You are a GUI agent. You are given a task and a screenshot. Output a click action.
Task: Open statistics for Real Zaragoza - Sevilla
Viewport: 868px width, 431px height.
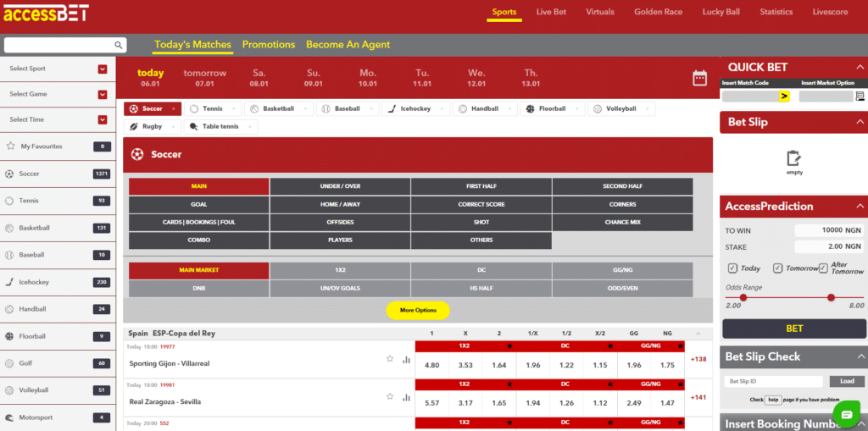coord(406,397)
